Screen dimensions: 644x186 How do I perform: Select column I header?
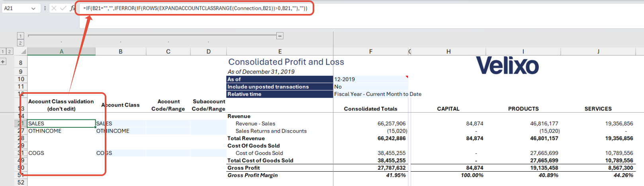point(523,51)
